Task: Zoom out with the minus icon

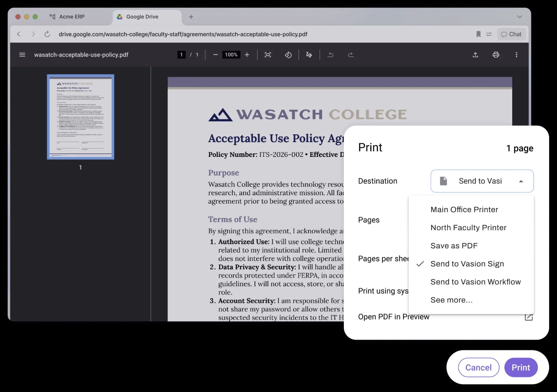Action: coord(215,55)
